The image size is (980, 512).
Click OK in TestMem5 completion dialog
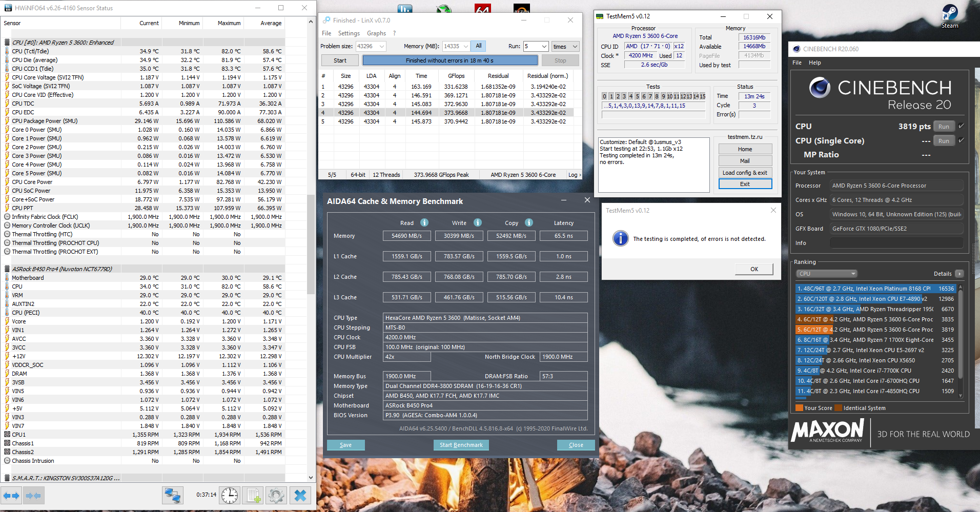click(x=754, y=269)
